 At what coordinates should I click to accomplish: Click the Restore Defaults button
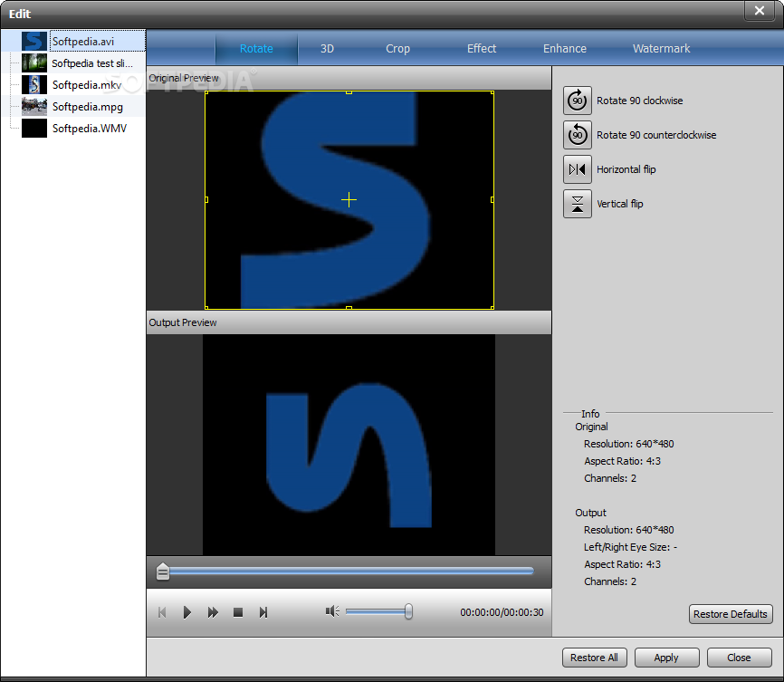pyautogui.click(x=730, y=614)
